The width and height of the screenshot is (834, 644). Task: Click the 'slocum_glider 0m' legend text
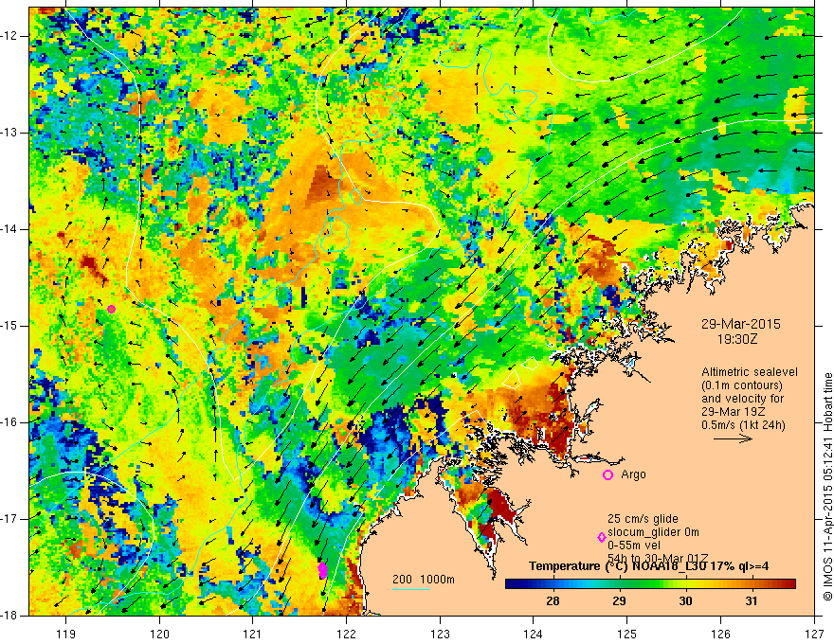pos(653,532)
